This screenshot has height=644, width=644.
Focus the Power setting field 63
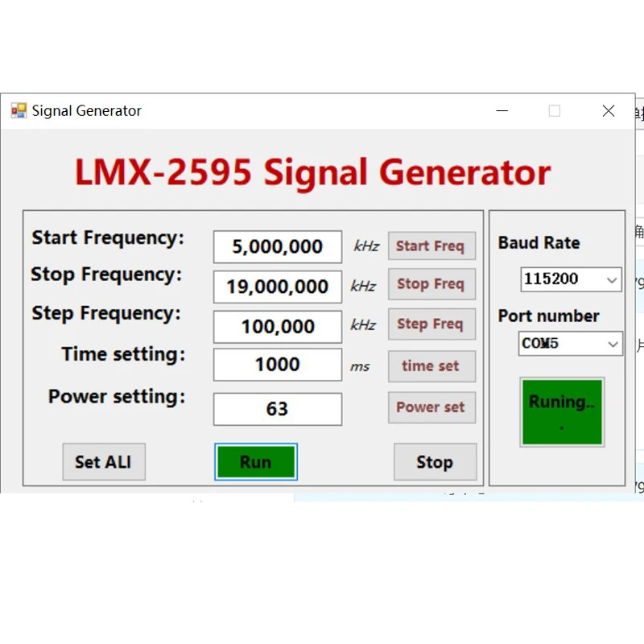click(278, 409)
